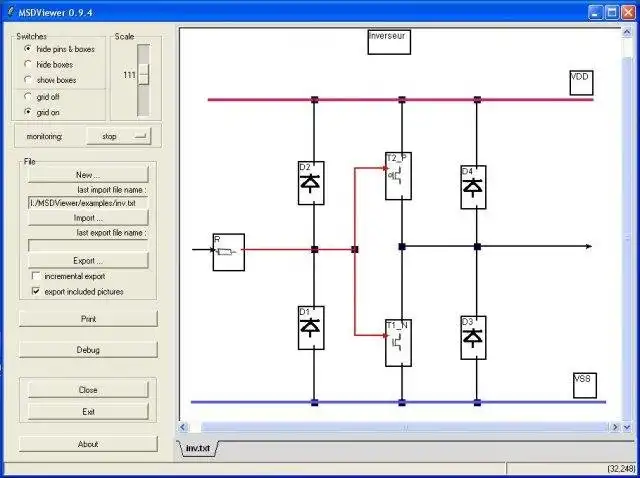Click the last export file name field
Image resolution: width=640 pixels, height=478 pixels.
(88, 245)
